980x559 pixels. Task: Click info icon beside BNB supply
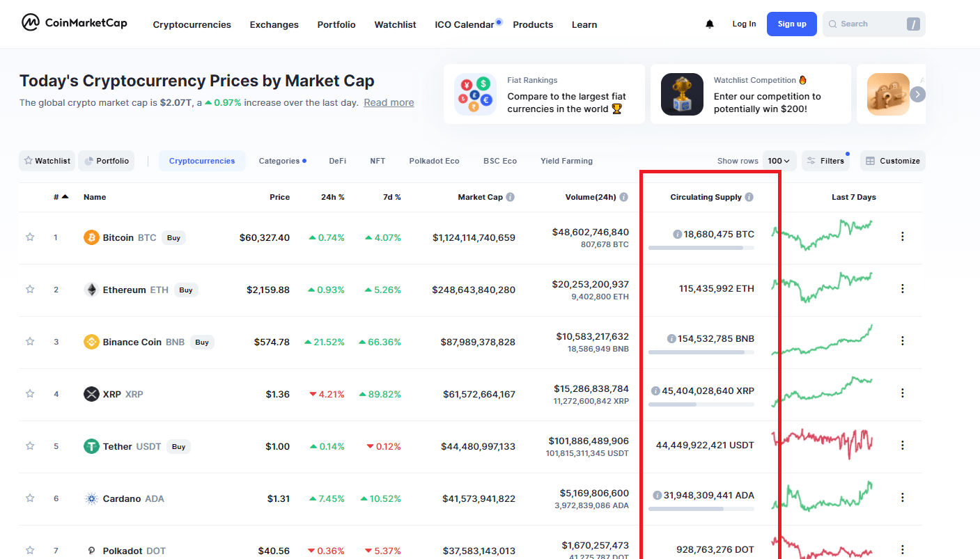tap(671, 339)
